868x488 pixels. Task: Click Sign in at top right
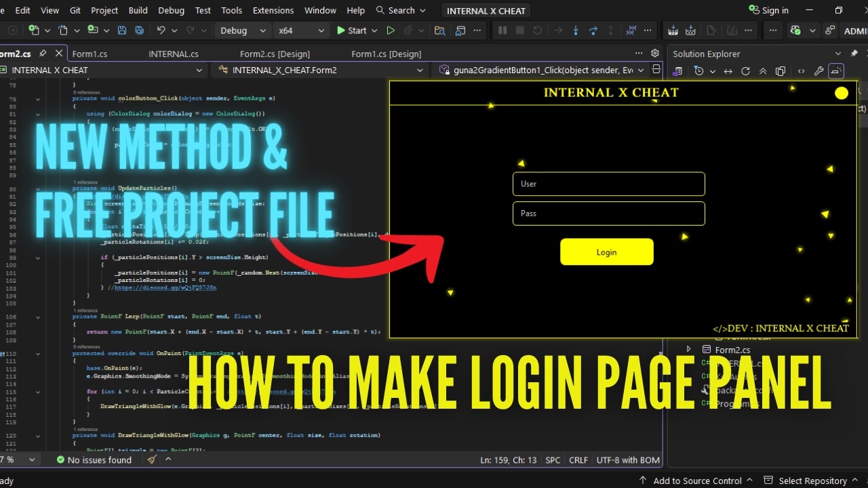click(x=768, y=10)
